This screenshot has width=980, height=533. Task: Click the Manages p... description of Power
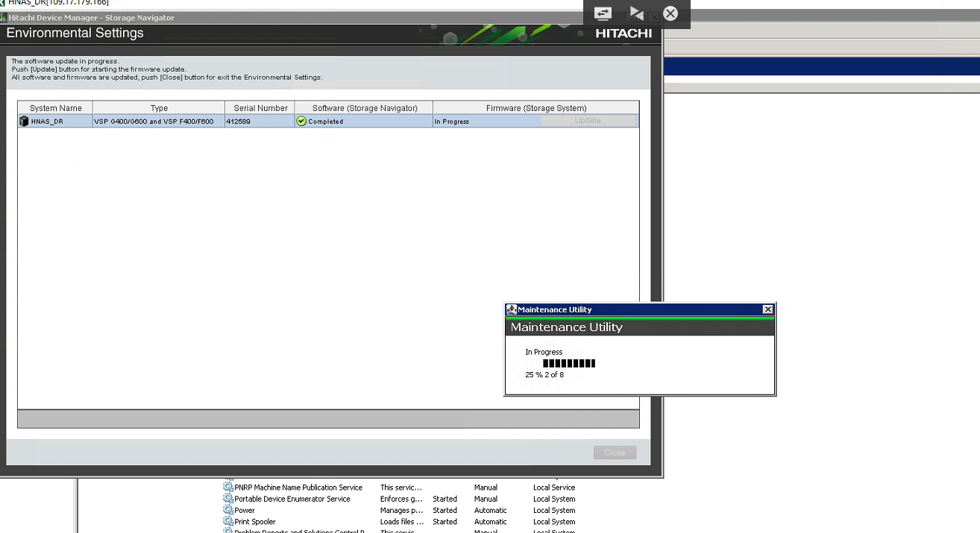coord(401,511)
